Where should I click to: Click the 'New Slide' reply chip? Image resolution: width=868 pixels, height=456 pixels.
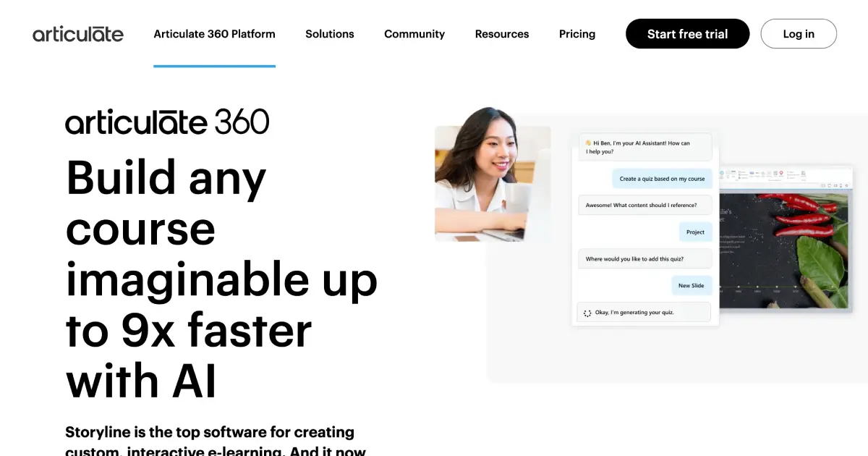tap(692, 285)
